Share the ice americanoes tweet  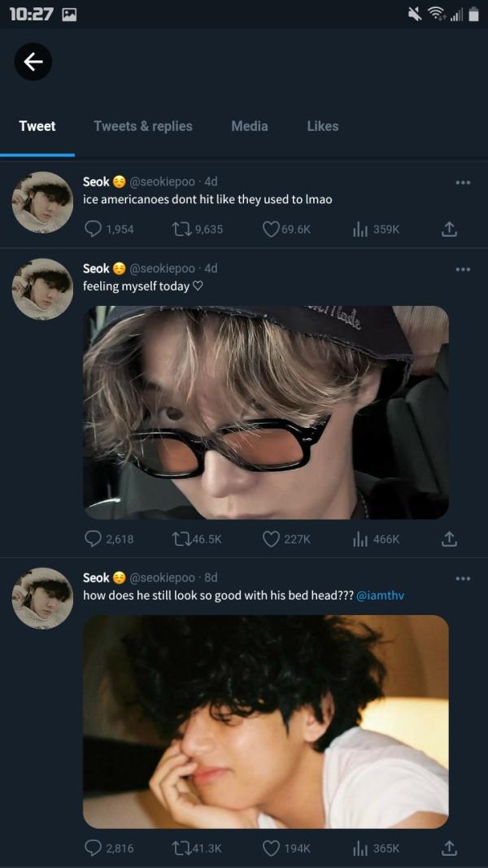(x=449, y=229)
